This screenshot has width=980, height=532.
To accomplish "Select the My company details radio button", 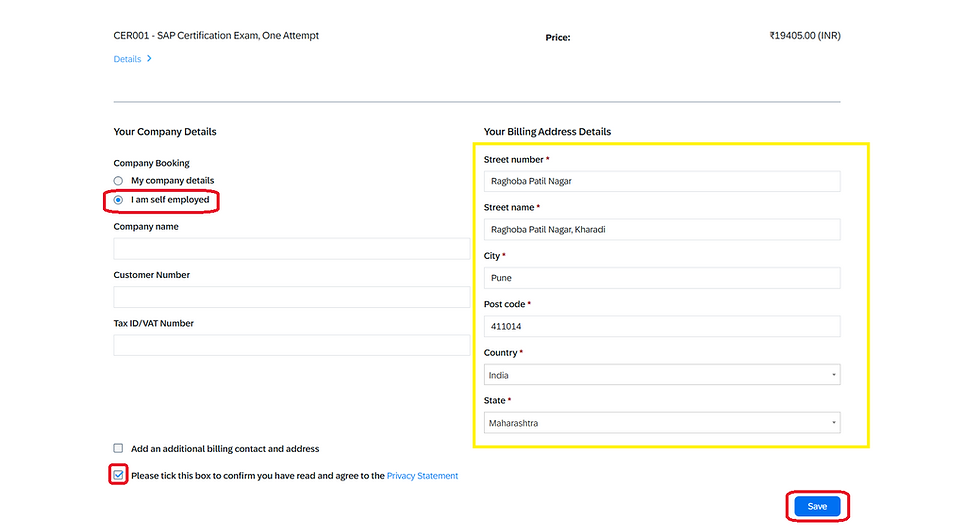I will pos(118,181).
